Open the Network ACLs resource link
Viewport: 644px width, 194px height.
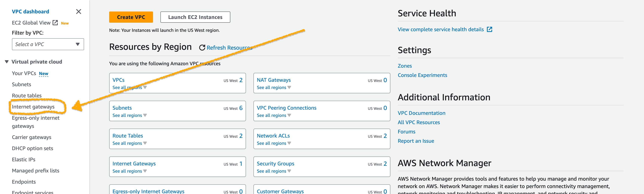273,136
